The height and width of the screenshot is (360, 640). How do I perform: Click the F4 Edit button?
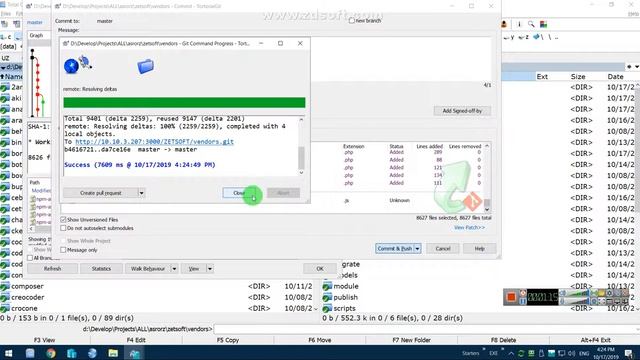pyautogui.click(x=136, y=340)
